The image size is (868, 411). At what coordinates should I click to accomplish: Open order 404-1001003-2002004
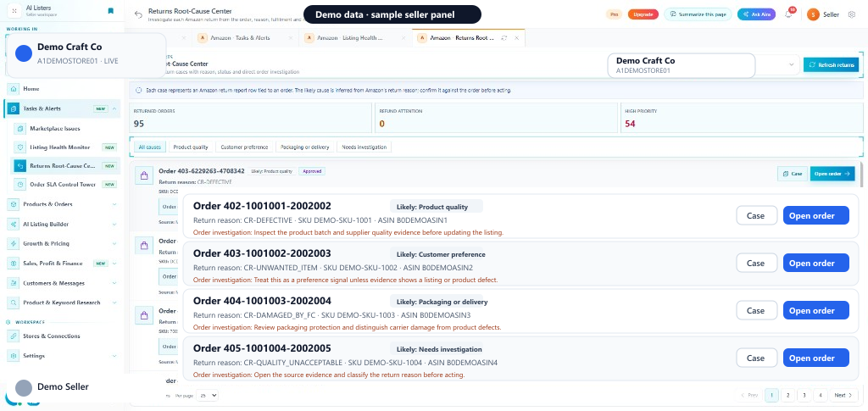point(816,311)
